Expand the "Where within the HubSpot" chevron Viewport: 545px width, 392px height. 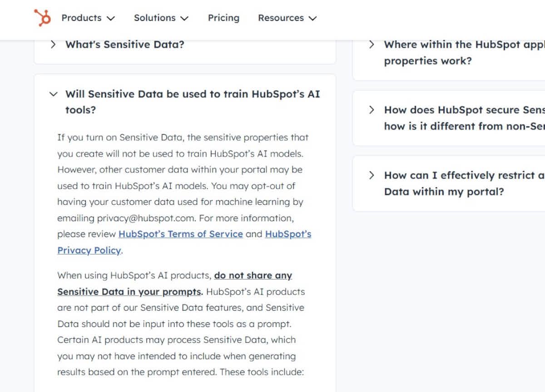click(372, 45)
